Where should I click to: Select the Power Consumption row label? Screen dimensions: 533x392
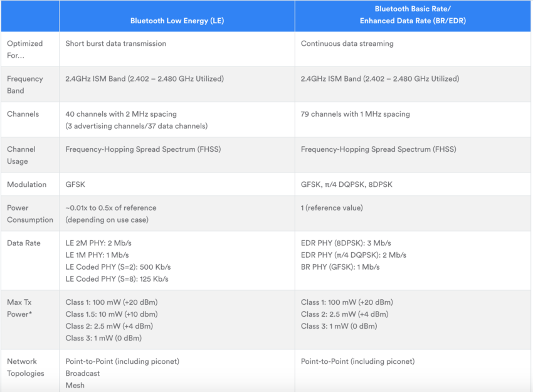(30, 214)
